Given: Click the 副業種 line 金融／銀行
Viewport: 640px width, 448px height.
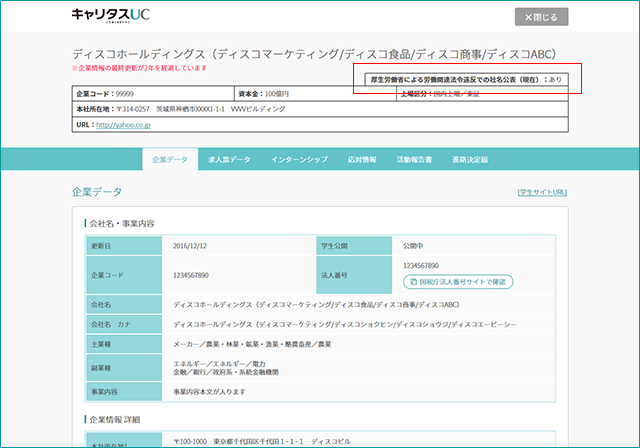Looking at the screenshot, I should [x=226, y=372].
